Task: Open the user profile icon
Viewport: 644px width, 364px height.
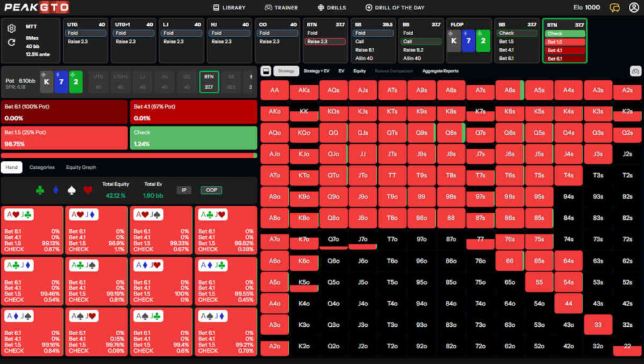Action: [x=634, y=8]
